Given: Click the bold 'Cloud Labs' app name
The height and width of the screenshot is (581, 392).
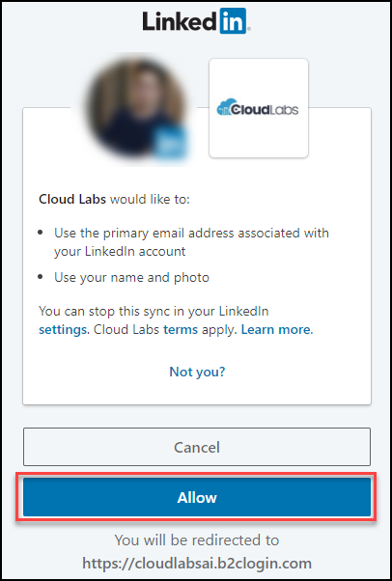Looking at the screenshot, I should tap(72, 200).
